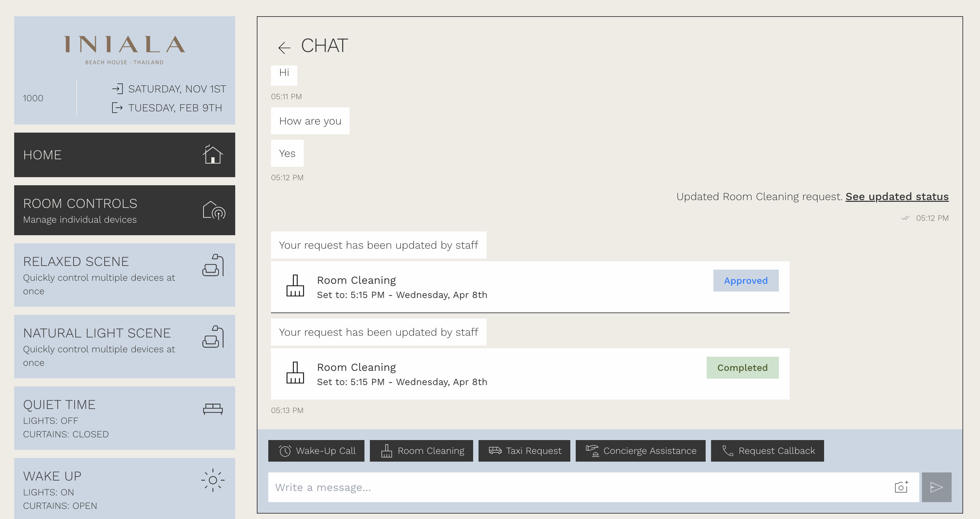The height and width of the screenshot is (519, 980).
Task: Tap Request Callback button
Action: coord(767,451)
